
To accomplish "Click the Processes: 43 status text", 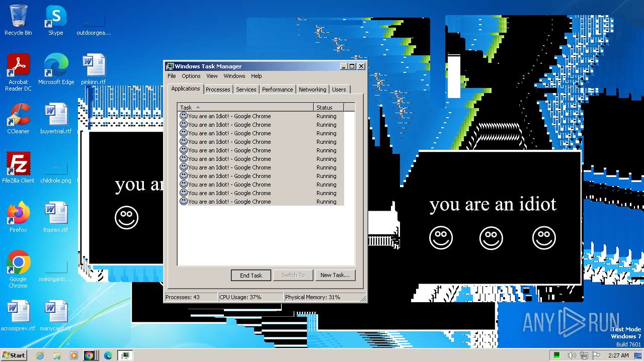I will 183,297.
